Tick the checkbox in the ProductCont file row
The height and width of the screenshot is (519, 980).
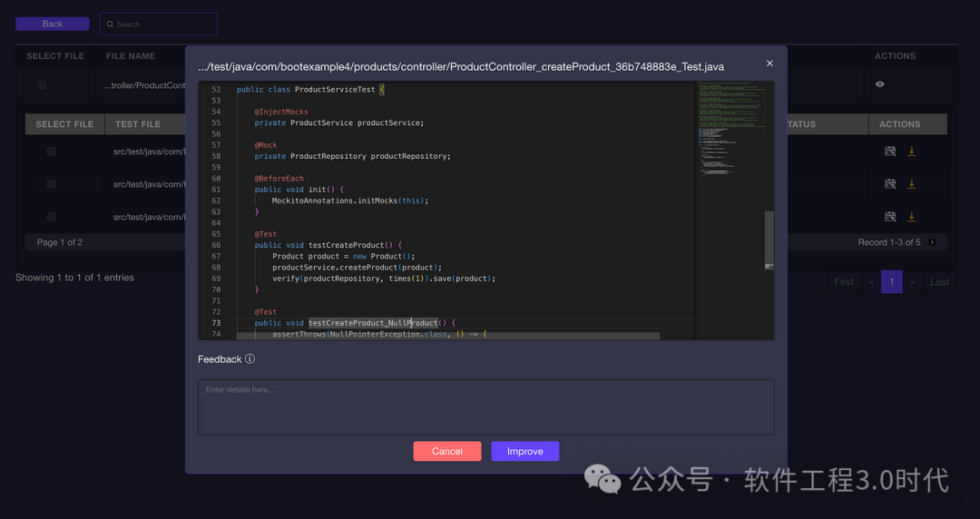[x=42, y=85]
